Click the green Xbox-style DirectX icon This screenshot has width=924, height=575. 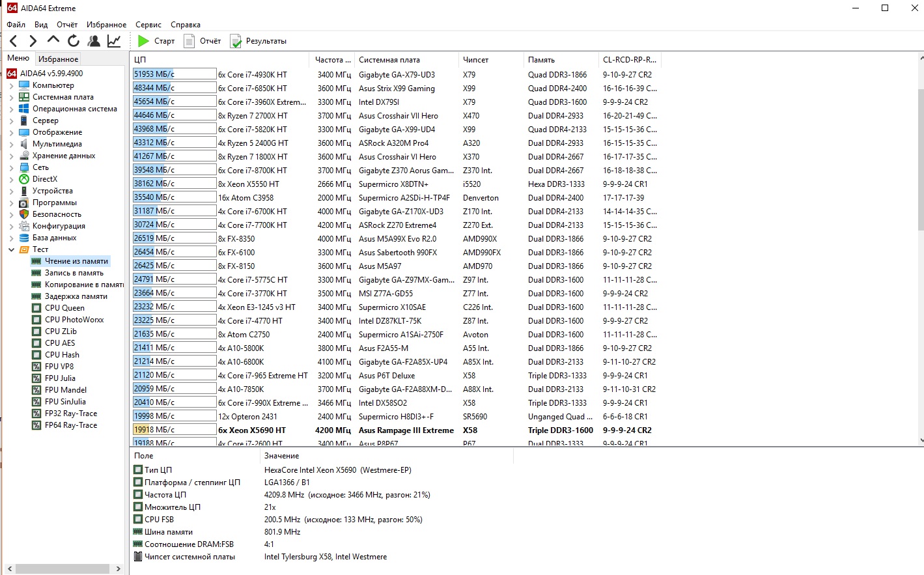pos(24,179)
